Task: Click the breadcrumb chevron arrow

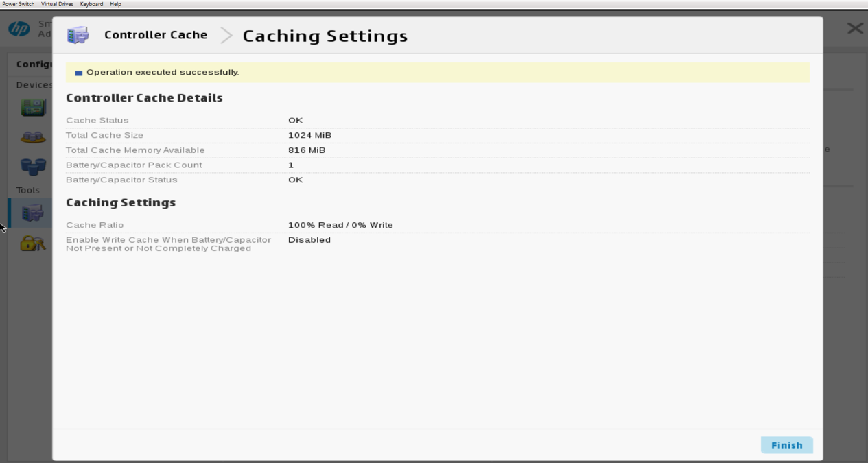Action: [226, 35]
